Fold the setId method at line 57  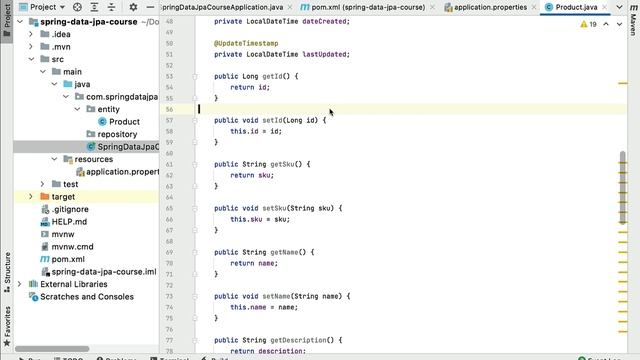point(195,120)
